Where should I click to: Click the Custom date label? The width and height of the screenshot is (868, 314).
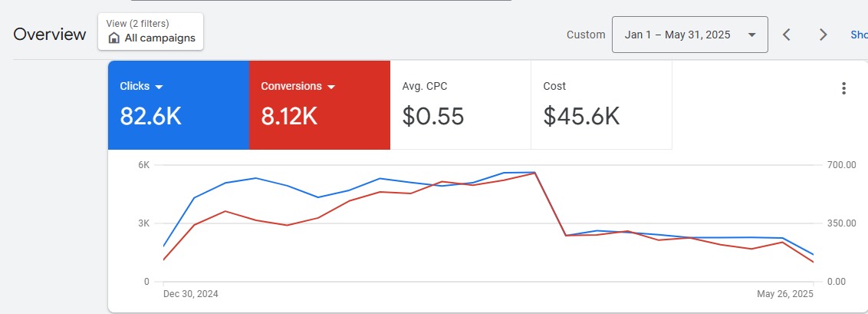pos(585,35)
